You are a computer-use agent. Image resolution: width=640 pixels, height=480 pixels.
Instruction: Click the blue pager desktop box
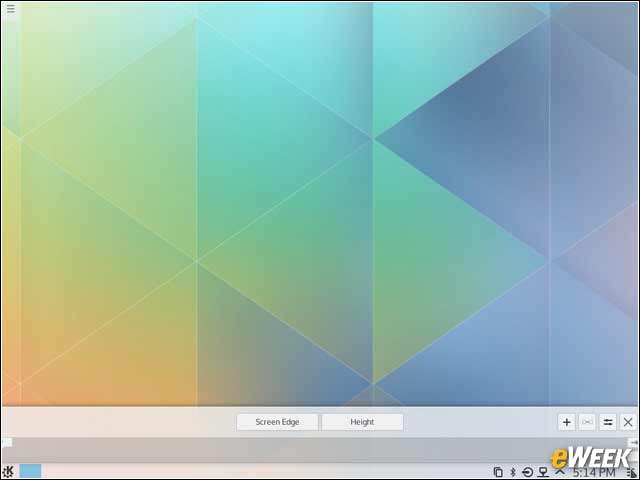[x=31, y=471]
